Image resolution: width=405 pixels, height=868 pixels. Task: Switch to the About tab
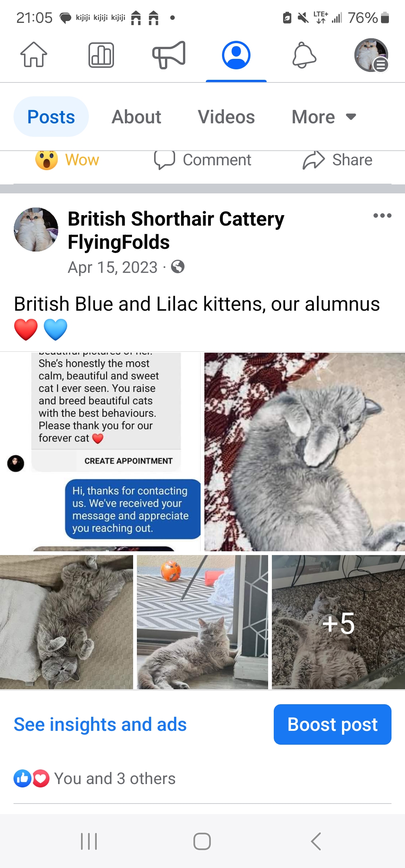tap(136, 117)
